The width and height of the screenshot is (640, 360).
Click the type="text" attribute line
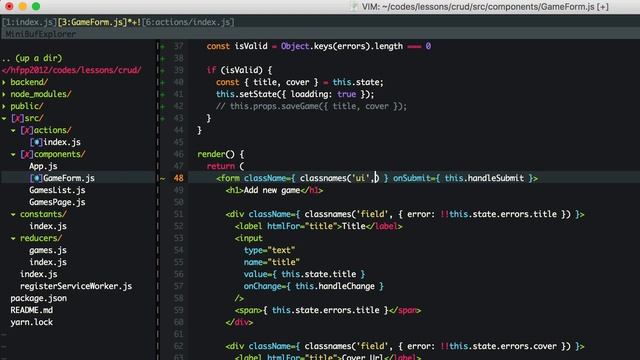pos(269,250)
